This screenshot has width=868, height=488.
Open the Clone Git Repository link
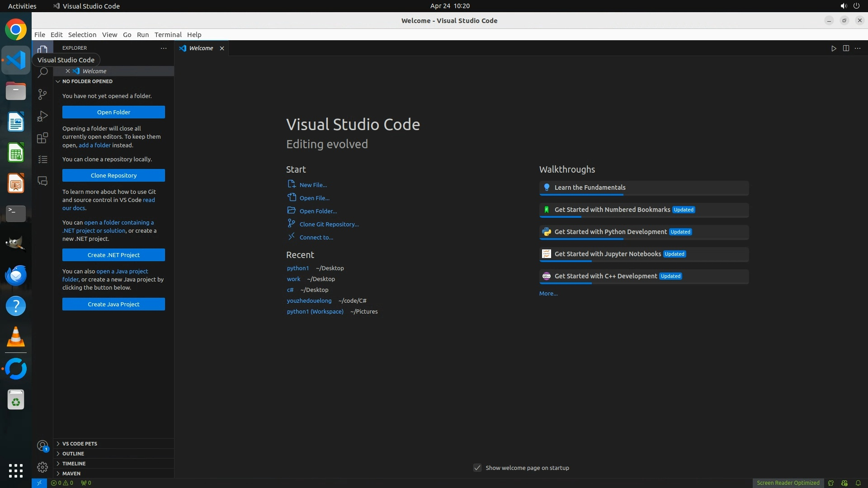point(329,224)
